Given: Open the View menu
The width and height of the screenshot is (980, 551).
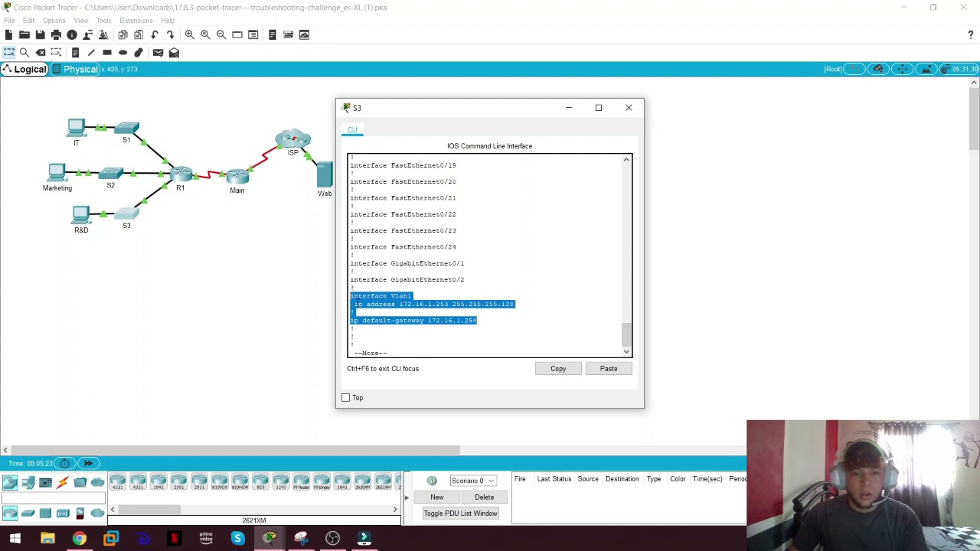Looking at the screenshot, I should tap(80, 21).
